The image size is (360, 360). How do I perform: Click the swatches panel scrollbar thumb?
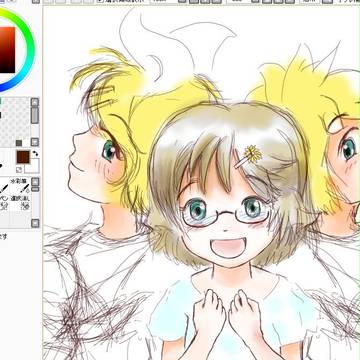[35, 115]
